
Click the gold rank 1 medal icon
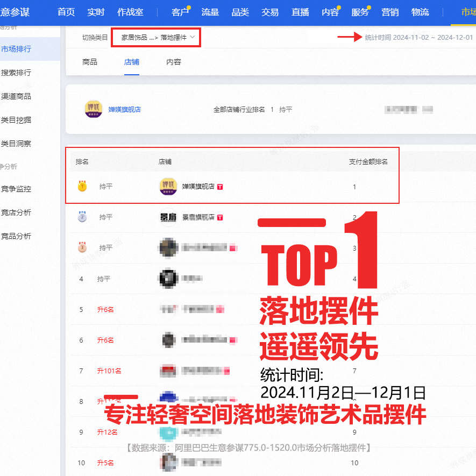(82, 186)
